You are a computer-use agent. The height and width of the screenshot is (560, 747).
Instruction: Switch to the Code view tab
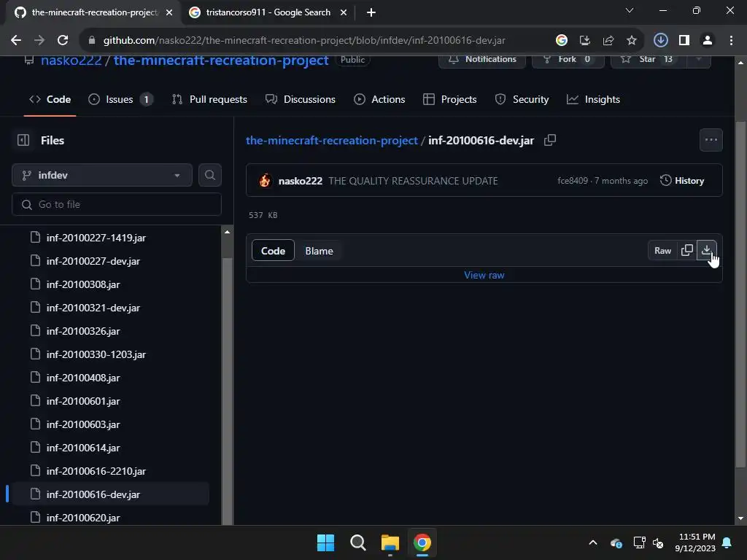pyautogui.click(x=273, y=251)
